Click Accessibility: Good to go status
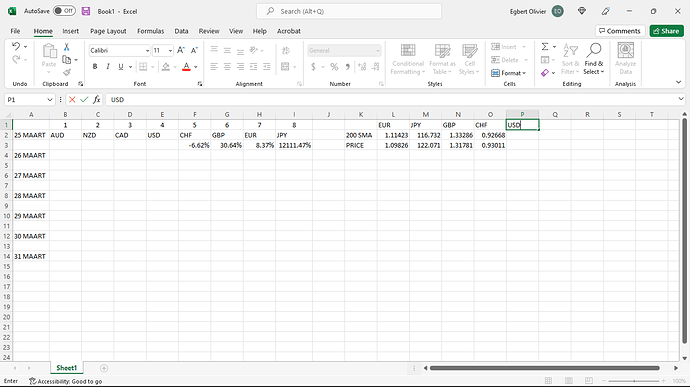This screenshot has height=387, width=690. pyautogui.click(x=66, y=381)
